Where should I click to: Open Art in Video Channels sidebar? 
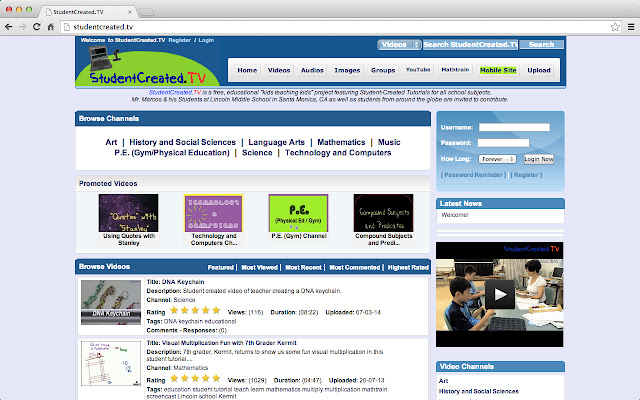point(443,381)
